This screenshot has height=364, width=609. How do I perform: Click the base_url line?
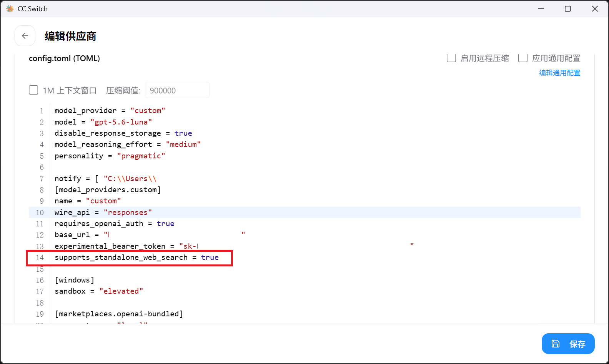150,235
